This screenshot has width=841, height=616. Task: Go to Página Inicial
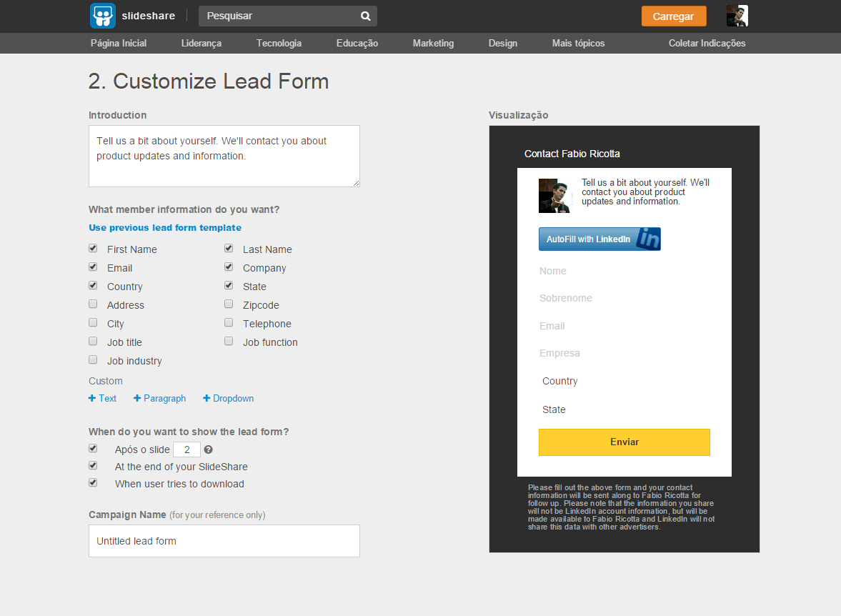click(x=119, y=43)
